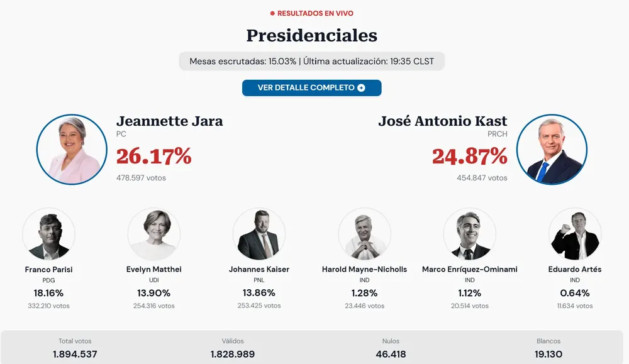Click José Antonio Kast's 24.87% percentage

coord(469,157)
